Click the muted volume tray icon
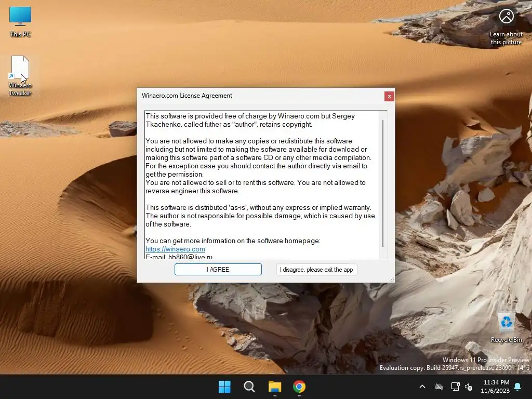Image resolution: width=532 pixels, height=399 pixels. [x=469, y=387]
